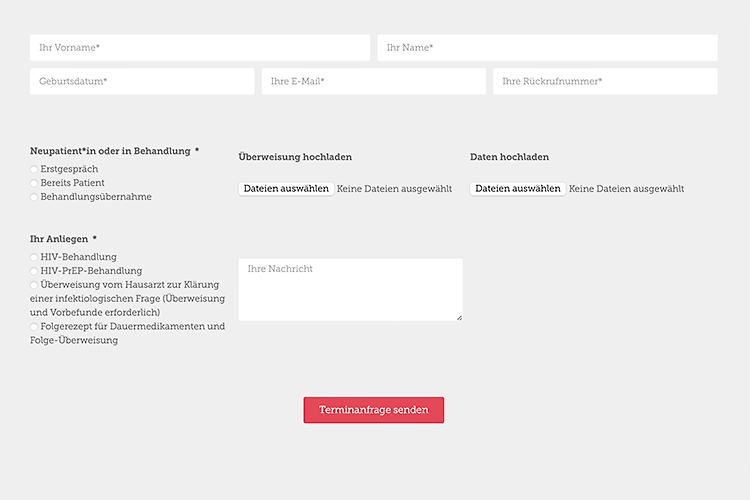Select the HIV-PrEP-Behandlung radio button
The width and height of the screenshot is (750, 500).
[35, 271]
